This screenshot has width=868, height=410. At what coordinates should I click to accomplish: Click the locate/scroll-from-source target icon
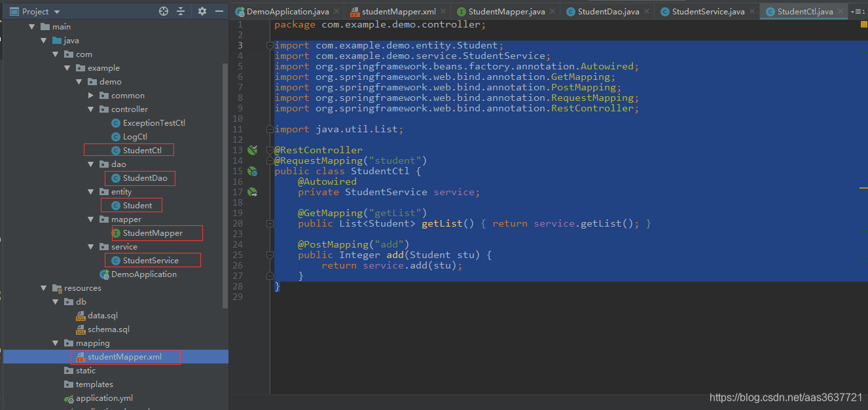point(164,11)
